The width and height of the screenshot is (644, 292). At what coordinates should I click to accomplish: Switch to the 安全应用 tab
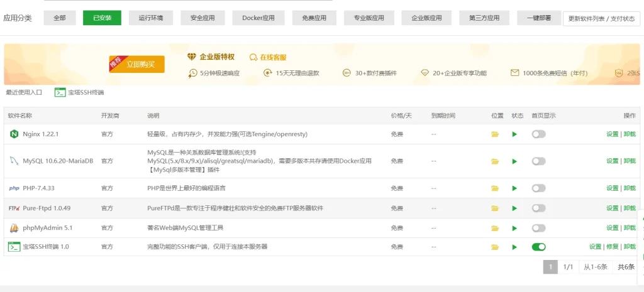click(203, 18)
